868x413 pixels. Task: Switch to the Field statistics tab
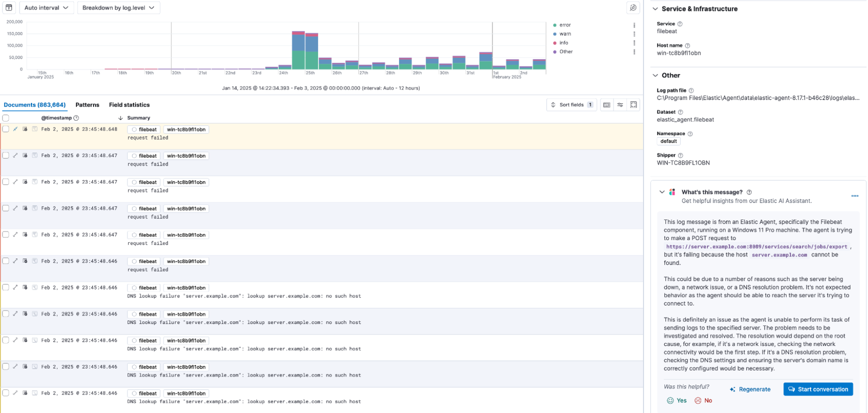pos(129,105)
